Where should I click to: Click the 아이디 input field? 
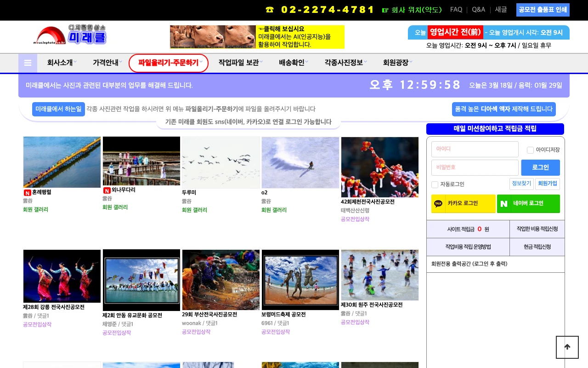475,149
